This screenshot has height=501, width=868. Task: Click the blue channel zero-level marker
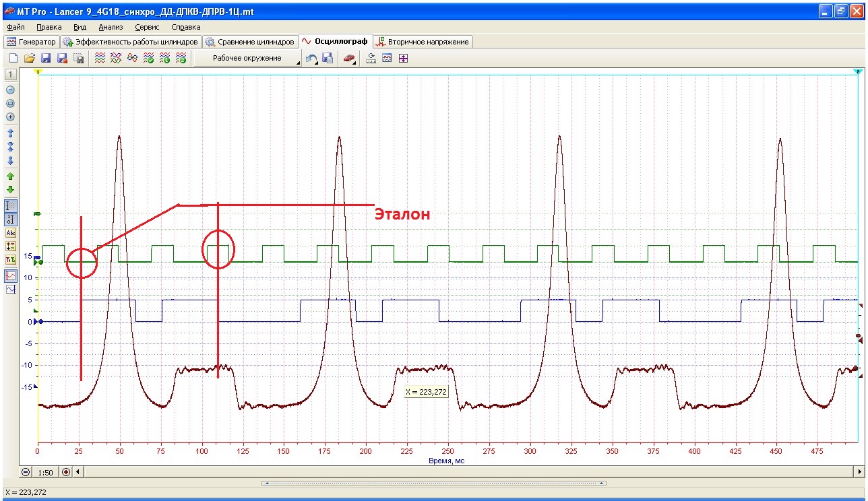[x=38, y=322]
